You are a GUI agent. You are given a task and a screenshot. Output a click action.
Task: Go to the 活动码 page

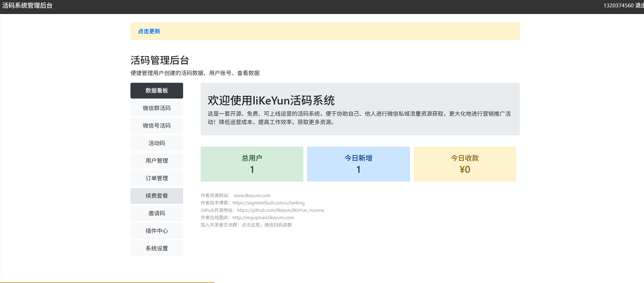(x=156, y=143)
